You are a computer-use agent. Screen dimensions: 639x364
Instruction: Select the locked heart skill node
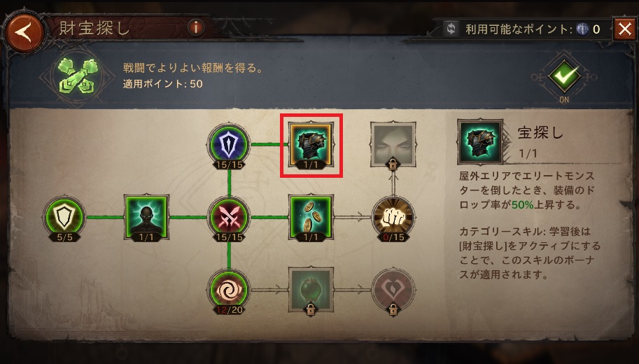(x=393, y=290)
